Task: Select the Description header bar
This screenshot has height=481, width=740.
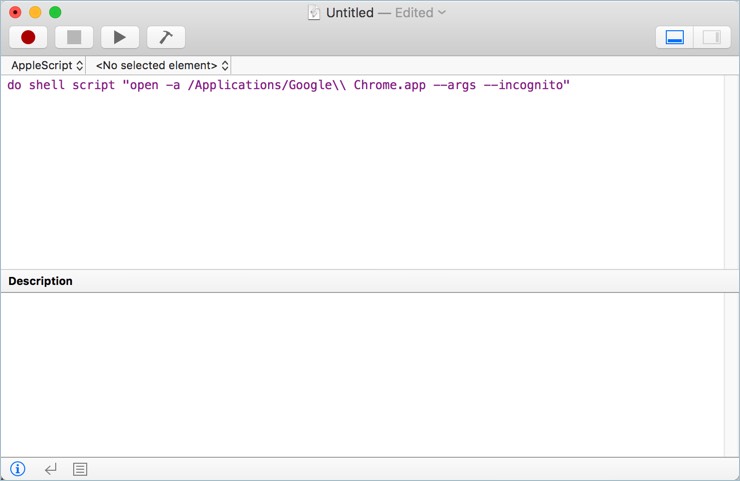Action: (360, 281)
